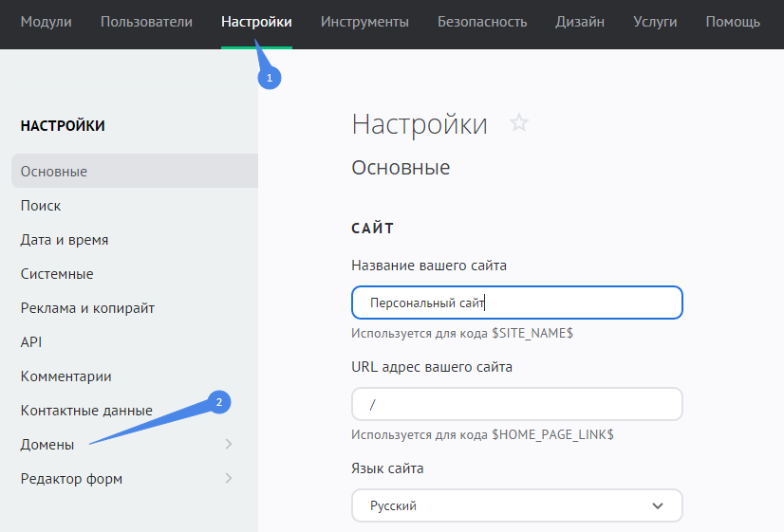Open the Поиск settings section

click(41, 206)
